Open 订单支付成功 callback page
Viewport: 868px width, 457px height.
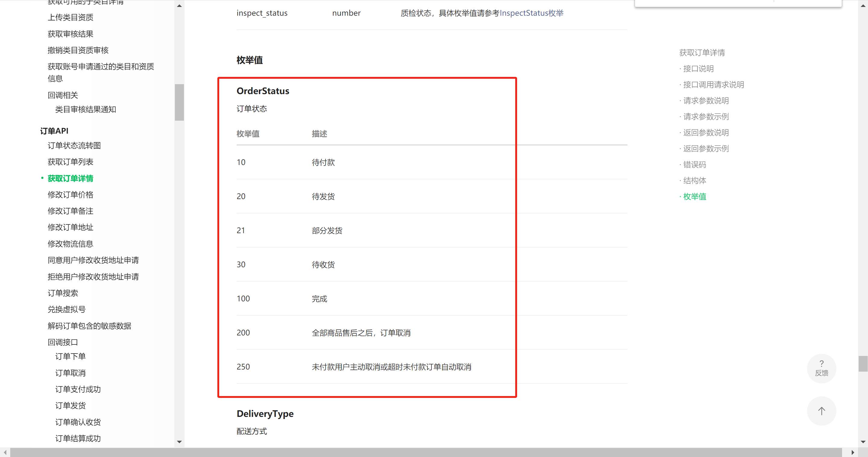pos(78,389)
